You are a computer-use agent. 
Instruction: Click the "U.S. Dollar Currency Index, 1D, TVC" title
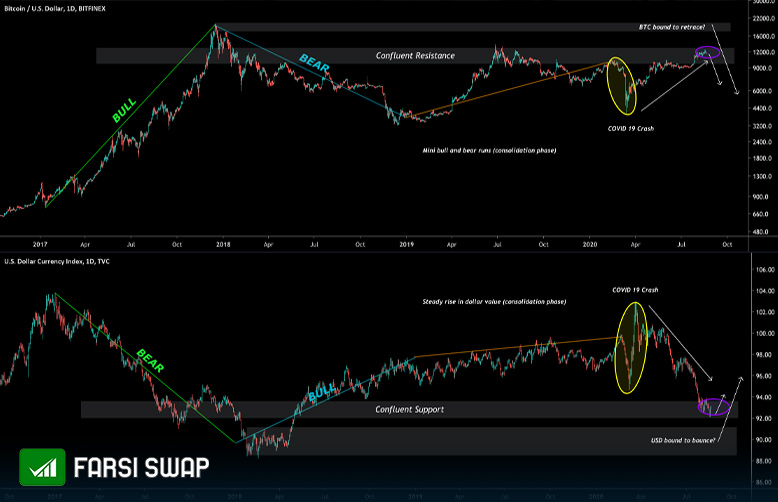point(57,261)
